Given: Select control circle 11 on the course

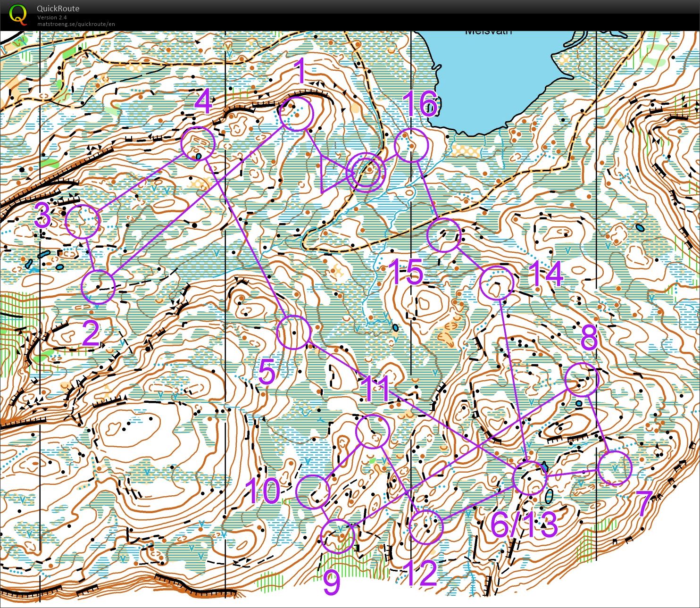Looking at the screenshot, I should (373, 431).
